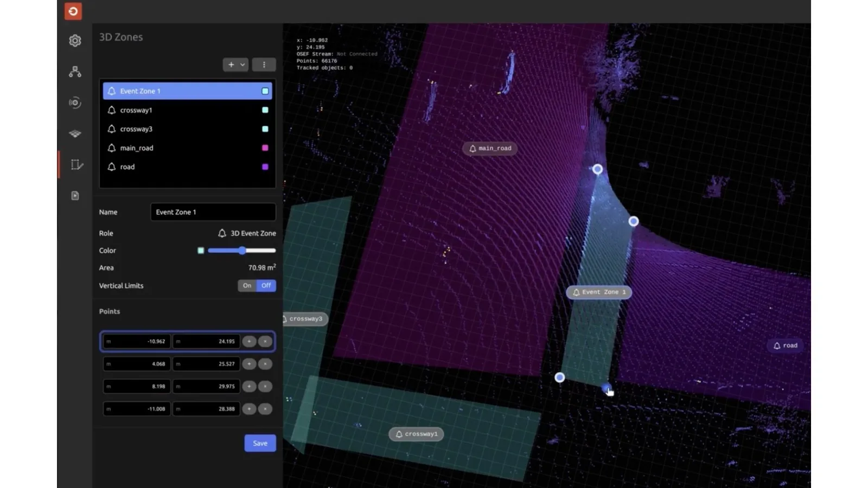The image size is (868, 488).
Task: Select Event Zone 1 in zone list
Action: coord(188,91)
